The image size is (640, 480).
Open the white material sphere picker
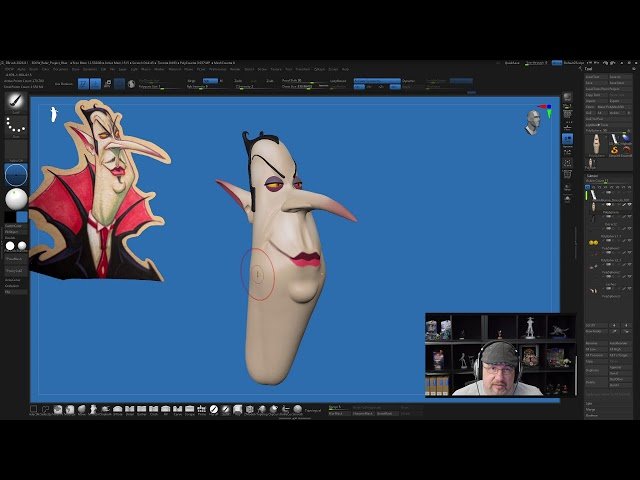tap(16, 199)
